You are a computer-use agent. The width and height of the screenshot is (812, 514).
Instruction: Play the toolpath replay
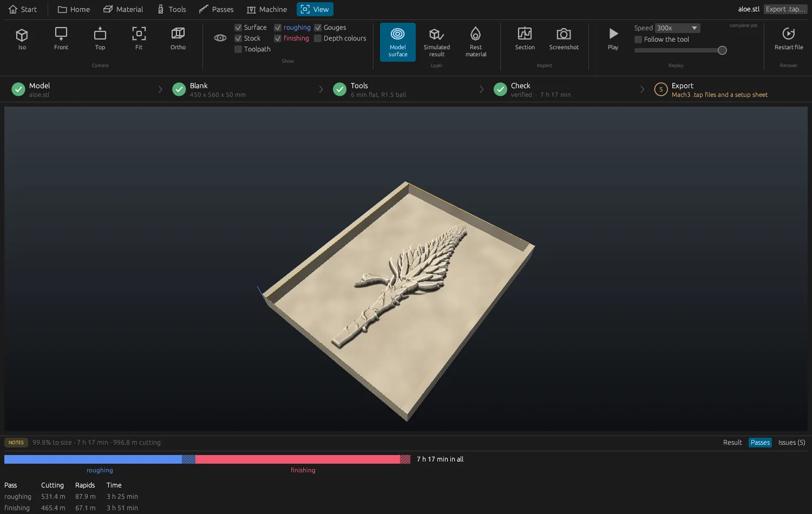[613, 39]
